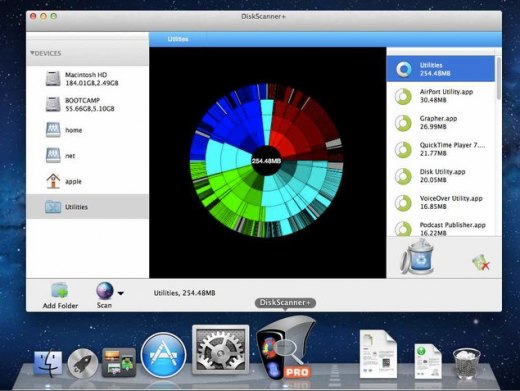Open Launchpad rocket icon in Dock
Screen dimensions: 520x391
(83, 363)
